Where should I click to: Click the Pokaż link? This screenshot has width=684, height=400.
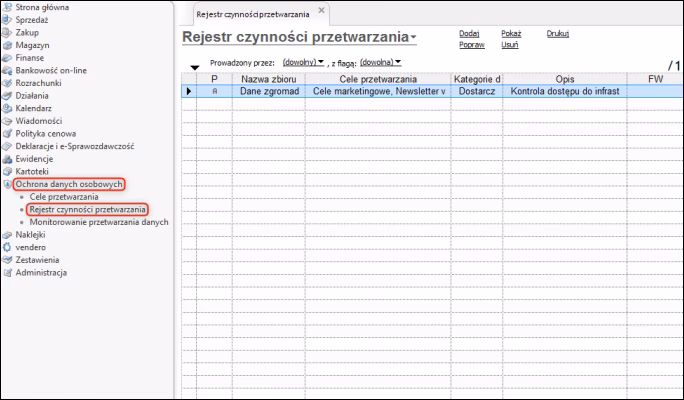[511, 34]
